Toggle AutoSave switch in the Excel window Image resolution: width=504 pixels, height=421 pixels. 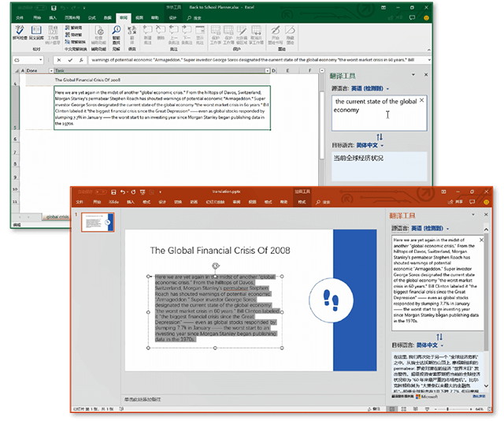[41, 7]
